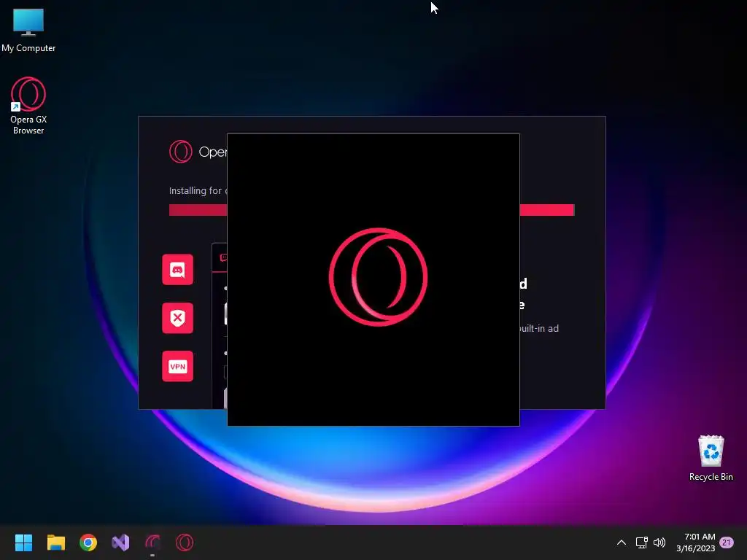
Task: Open the Windows Start menu
Action: 23,542
